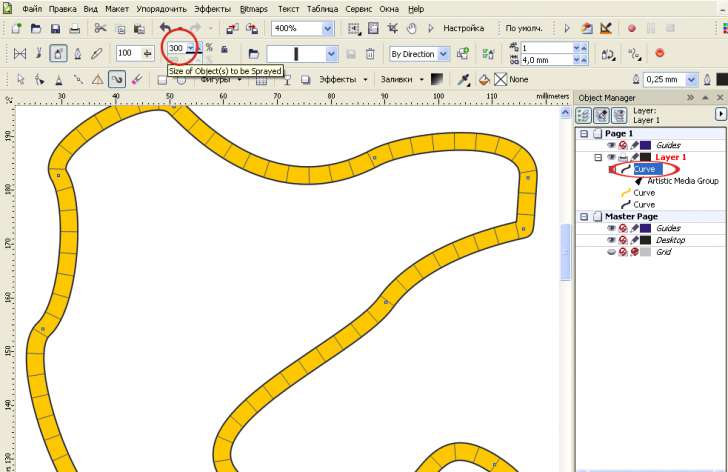The width and height of the screenshot is (728, 472).
Task: Click the Print icon in the toolbar
Action: (x=74, y=29)
